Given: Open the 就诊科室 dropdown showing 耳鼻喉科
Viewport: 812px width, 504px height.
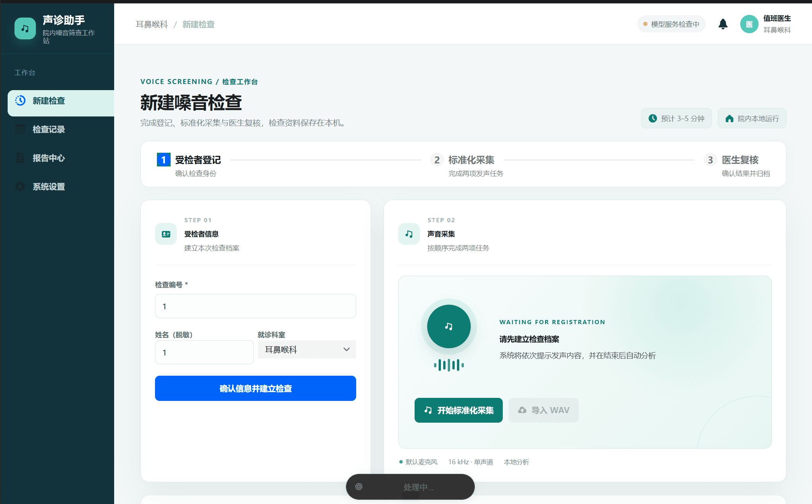Looking at the screenshot, I should pos(307,349).
